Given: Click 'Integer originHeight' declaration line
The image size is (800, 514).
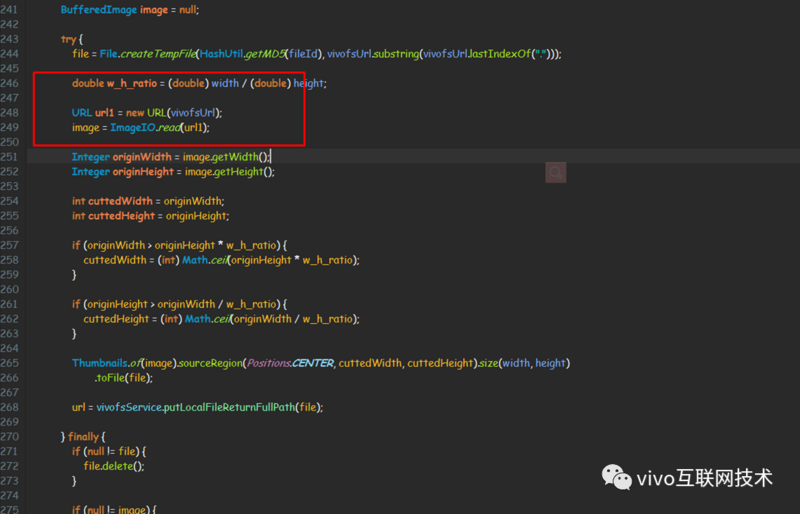Looking at the screenshot, I should (173, 172).
